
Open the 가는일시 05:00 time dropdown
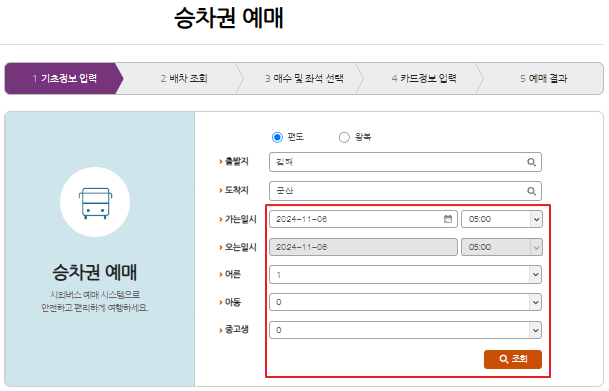tap(501, 219)
